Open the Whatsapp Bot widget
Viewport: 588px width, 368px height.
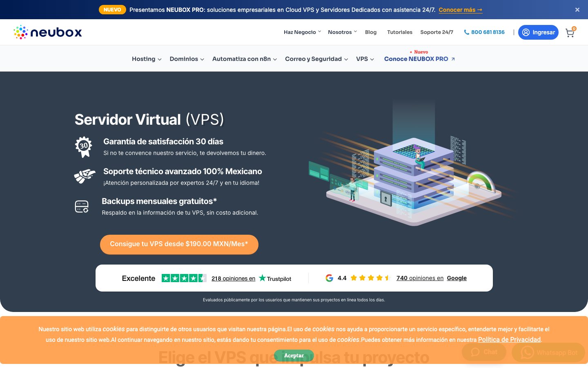tap(548, 352)
